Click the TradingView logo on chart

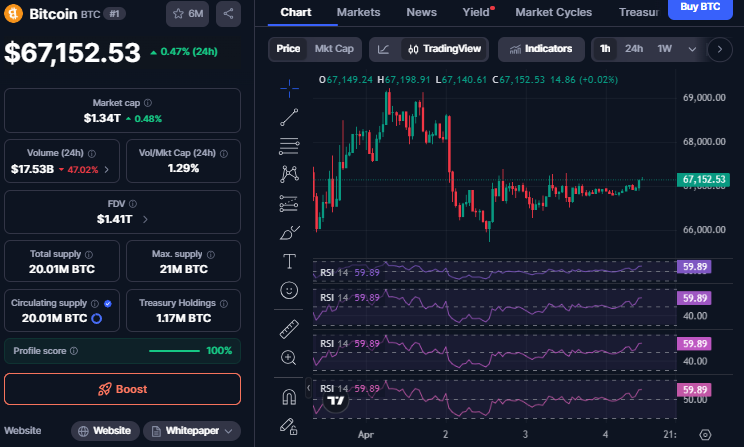click(x=335, y=401)
